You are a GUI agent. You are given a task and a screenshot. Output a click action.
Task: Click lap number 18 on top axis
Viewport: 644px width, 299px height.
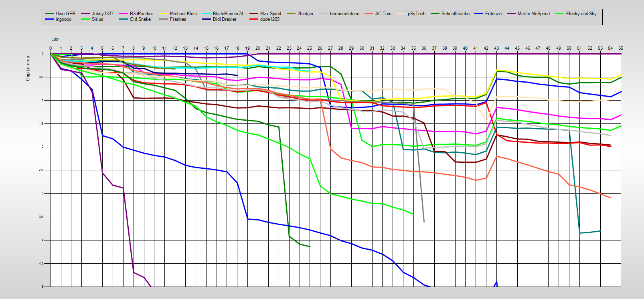click(237, 48)
